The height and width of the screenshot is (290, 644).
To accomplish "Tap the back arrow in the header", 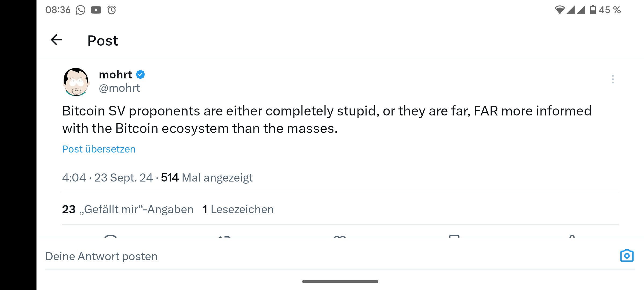I will pos(56,40).
